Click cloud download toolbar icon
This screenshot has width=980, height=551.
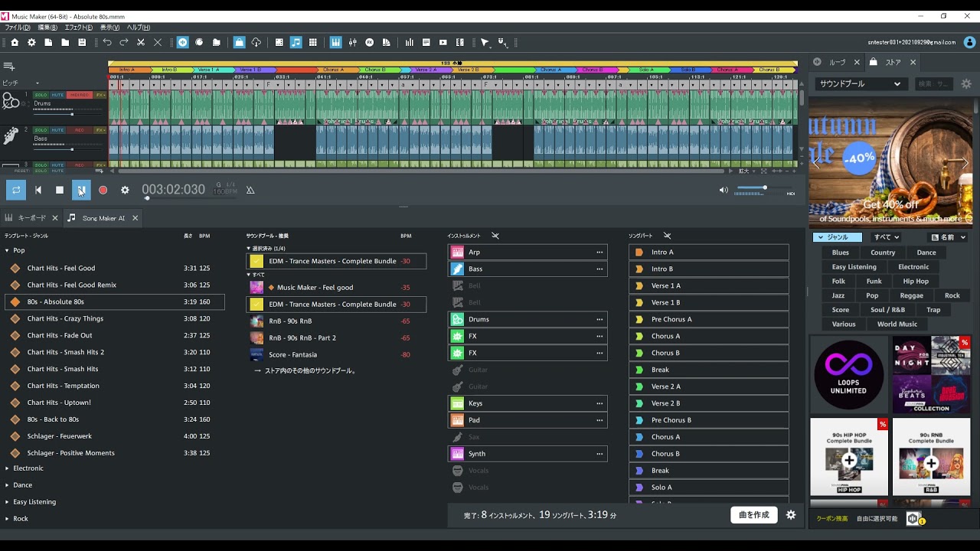click(x=256, y=42)
